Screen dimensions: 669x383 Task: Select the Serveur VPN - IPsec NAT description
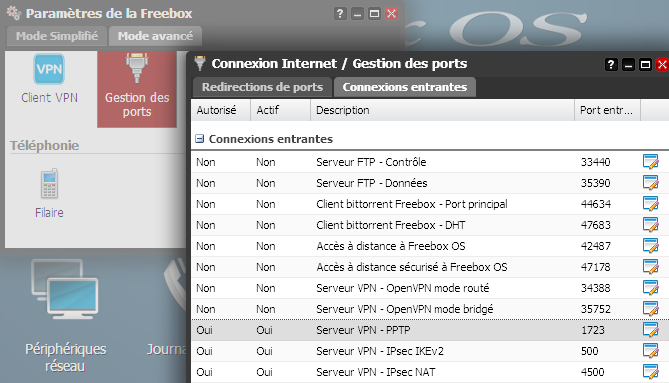click(x=375, y=372)
